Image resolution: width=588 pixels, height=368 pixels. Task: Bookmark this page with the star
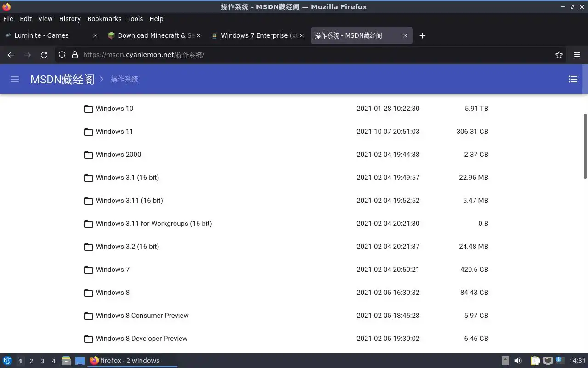point(559,55)
